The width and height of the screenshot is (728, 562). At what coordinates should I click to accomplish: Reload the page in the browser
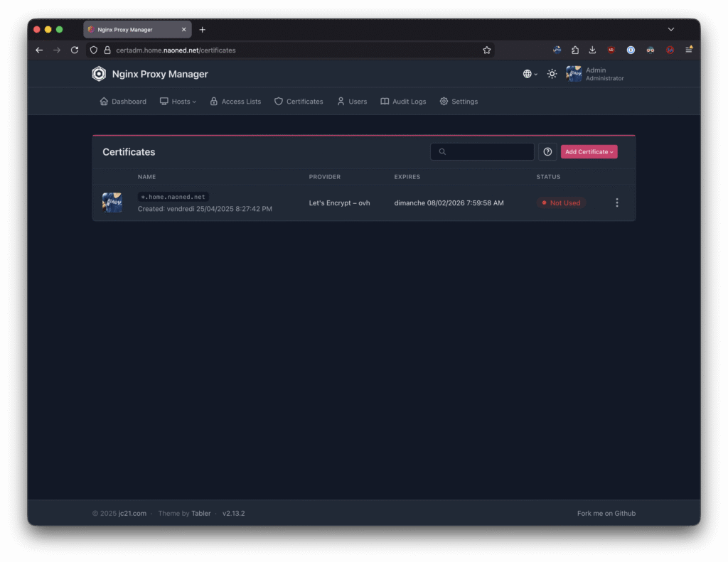(75, 50)
